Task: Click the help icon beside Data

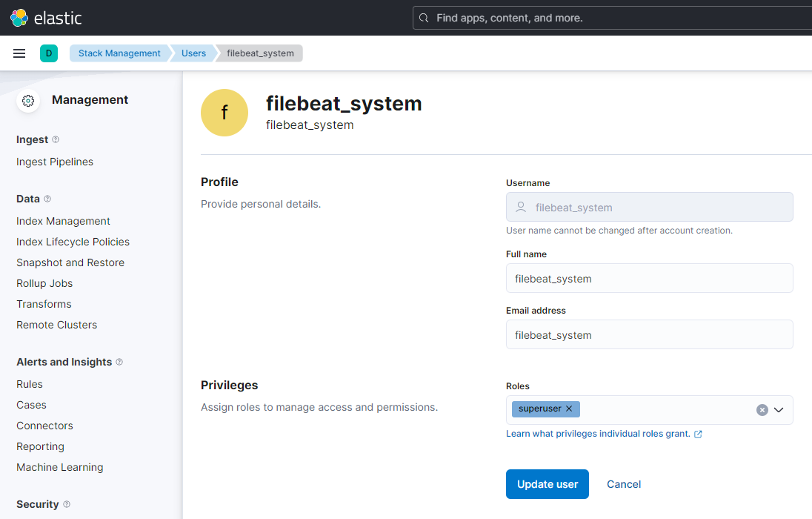Action: pos(47,199)
